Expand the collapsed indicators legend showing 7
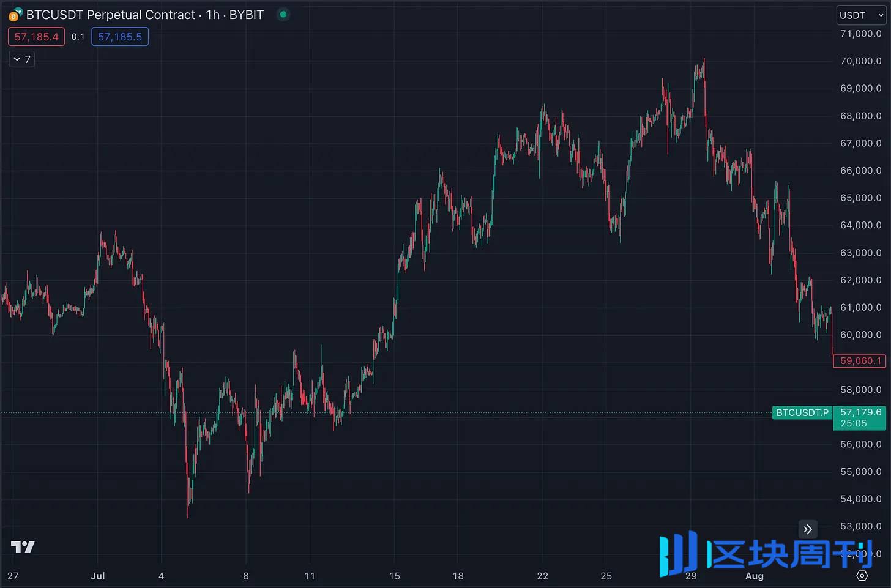 (21, 59)
